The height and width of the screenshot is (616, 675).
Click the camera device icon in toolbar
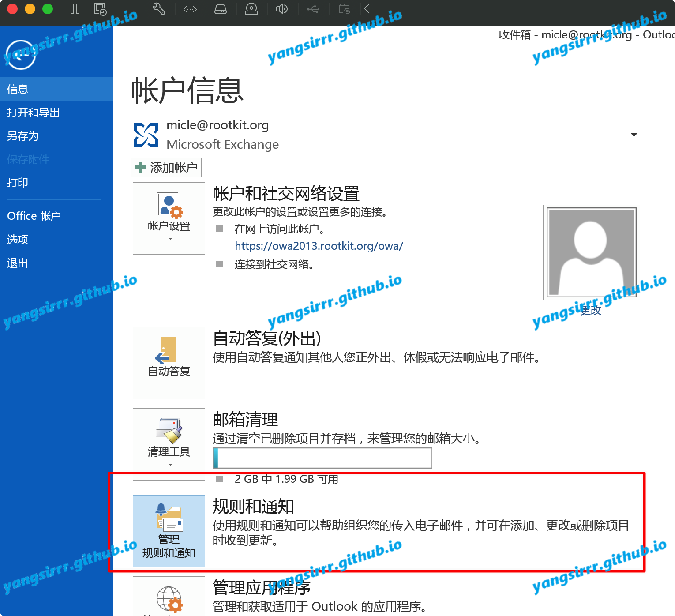pos(251,9)
